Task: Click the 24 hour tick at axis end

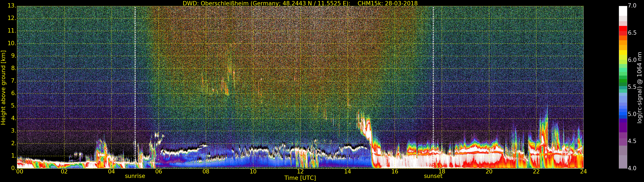Action: point(583,172)
